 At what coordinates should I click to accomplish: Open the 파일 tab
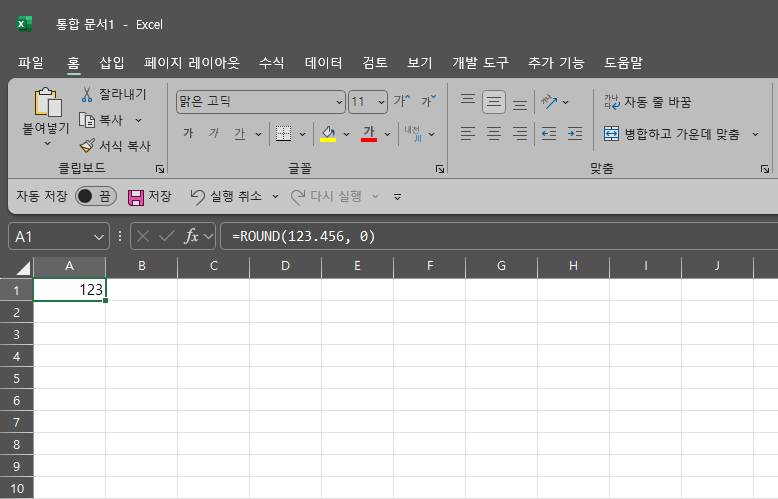tap(31, 63)
